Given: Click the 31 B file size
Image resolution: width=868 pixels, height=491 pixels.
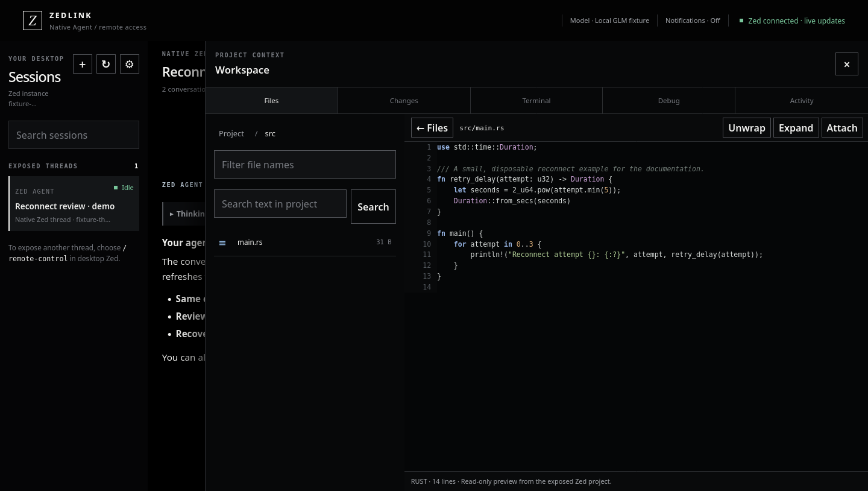Looking at the screenshot, I should coord(384,242).
